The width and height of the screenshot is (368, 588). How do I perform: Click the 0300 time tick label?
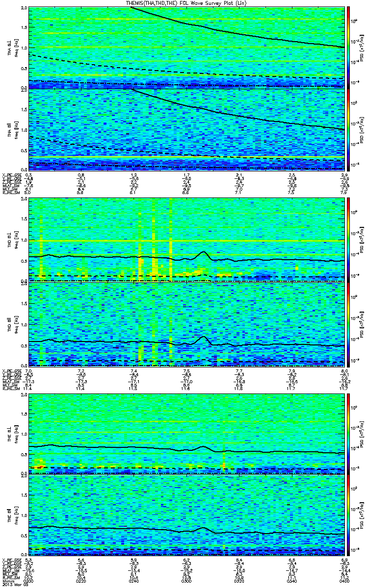tap(186, 581)
